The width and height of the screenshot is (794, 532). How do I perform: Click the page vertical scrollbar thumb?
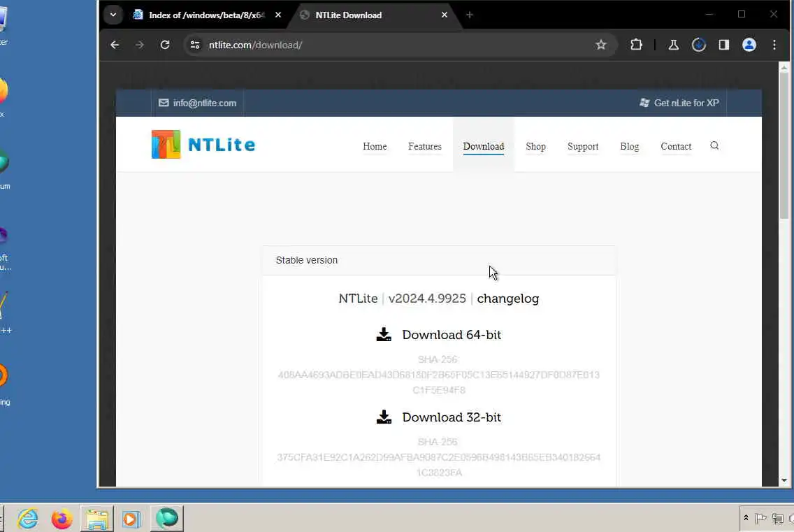[x=784, y=146]
